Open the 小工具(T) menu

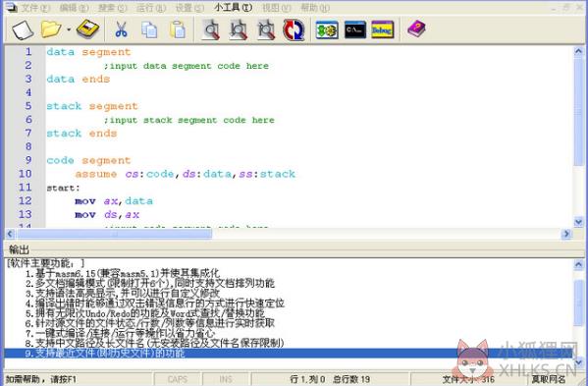[234, 8]
